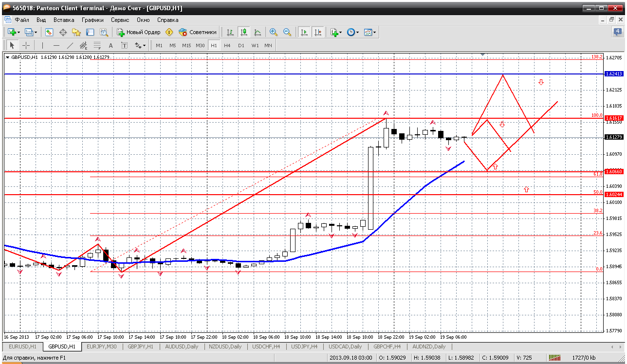Image resolution: width=627 pixels, height=364 pixels.
Task: Select the text label tool
Action: [x=124, y=45]
